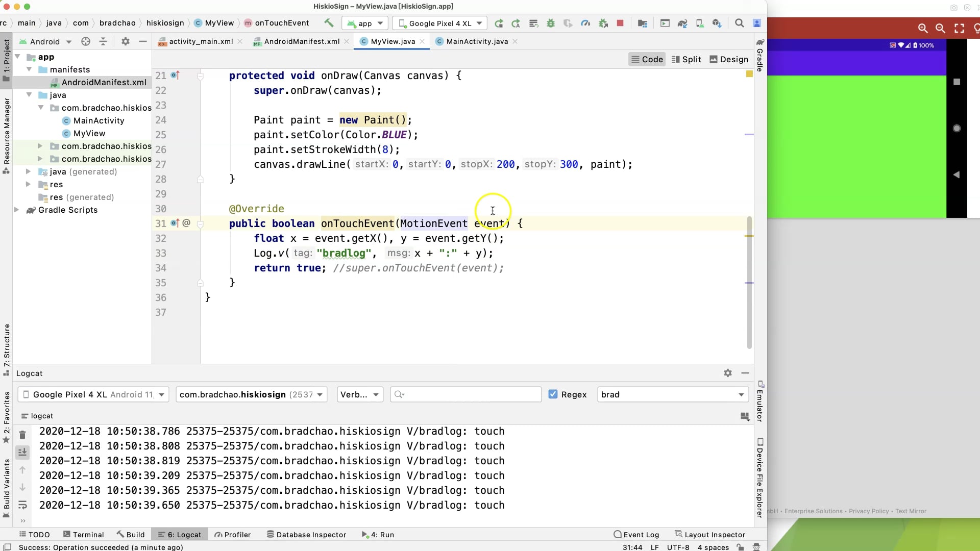Toggle the Regex checkbox
The height and width of the screenshot is (551, 980).
point(553,394)
